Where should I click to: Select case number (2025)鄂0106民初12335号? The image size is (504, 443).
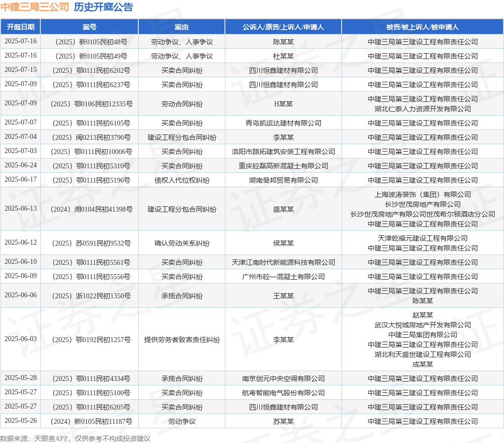91,104
